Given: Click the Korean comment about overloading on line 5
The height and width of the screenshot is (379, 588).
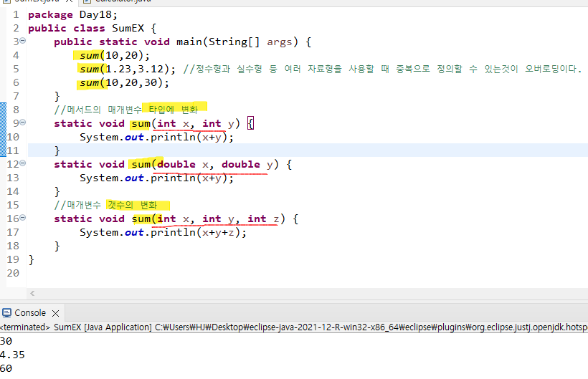Looking at the screenshot, I should 382,69.
